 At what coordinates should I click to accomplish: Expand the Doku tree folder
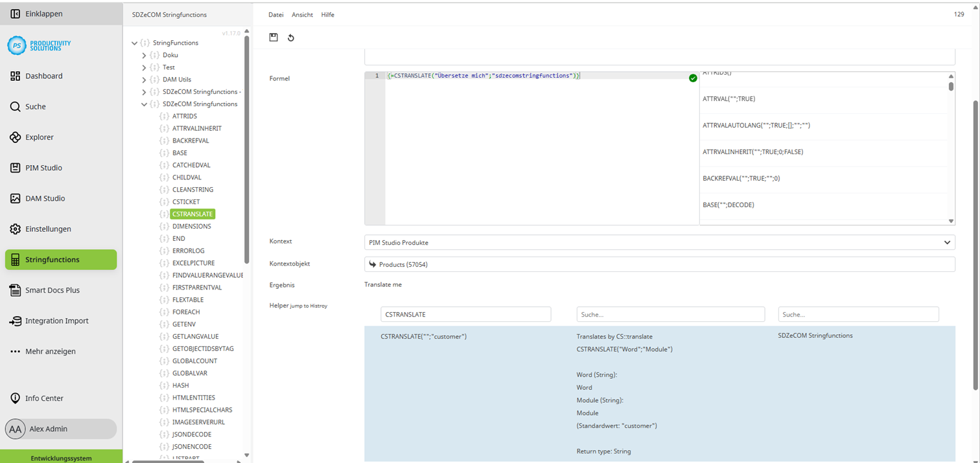pos(144,56)
